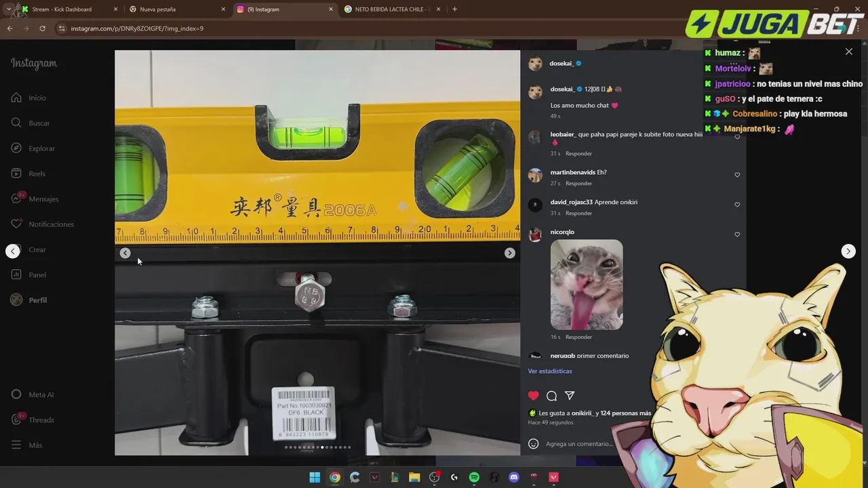
Task: Open OBS Studio from taskbar
Action: point(435,477)
